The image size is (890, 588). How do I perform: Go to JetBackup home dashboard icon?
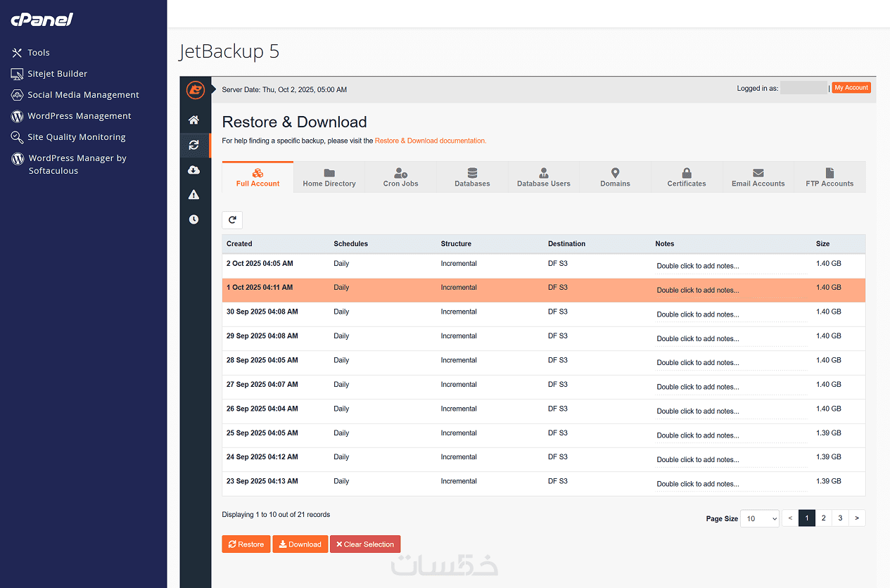(x=194, y=120)
